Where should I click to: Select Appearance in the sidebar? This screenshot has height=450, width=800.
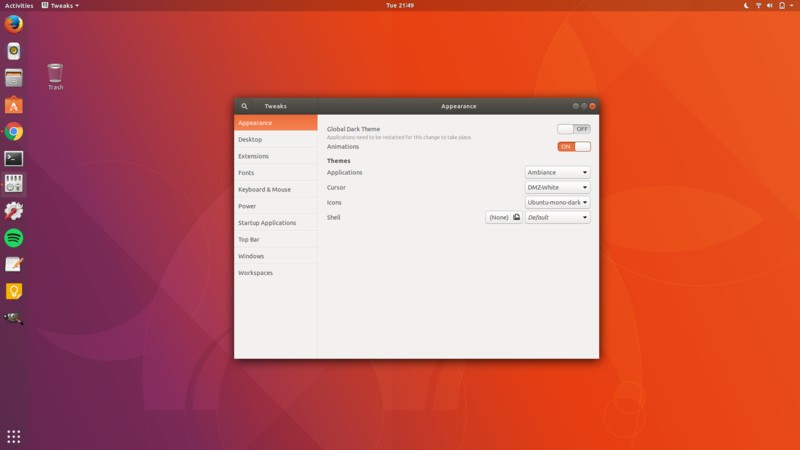click(276, 123)
